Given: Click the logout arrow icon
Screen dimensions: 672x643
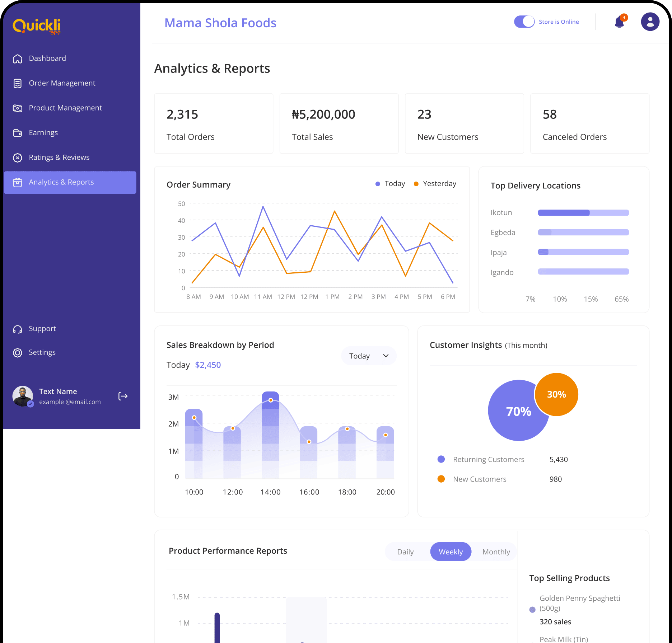Looking at the screenshot, I should coord(123,396).
